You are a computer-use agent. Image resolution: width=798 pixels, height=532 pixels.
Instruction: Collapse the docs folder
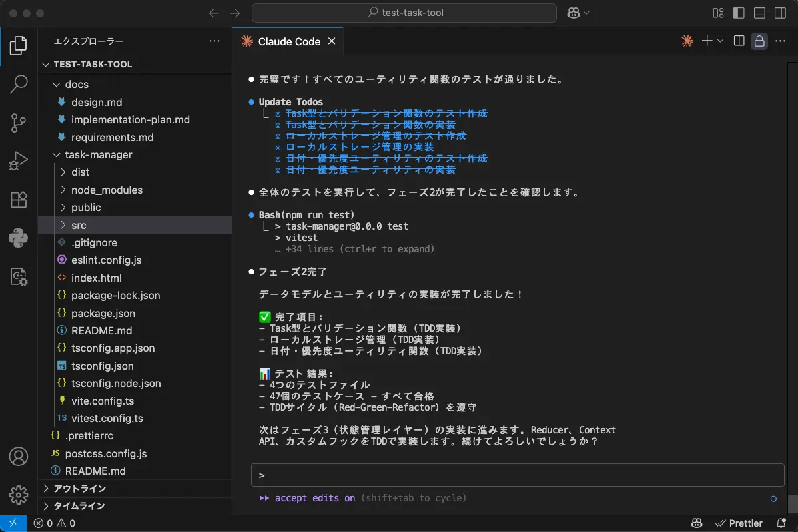point(76,85)
